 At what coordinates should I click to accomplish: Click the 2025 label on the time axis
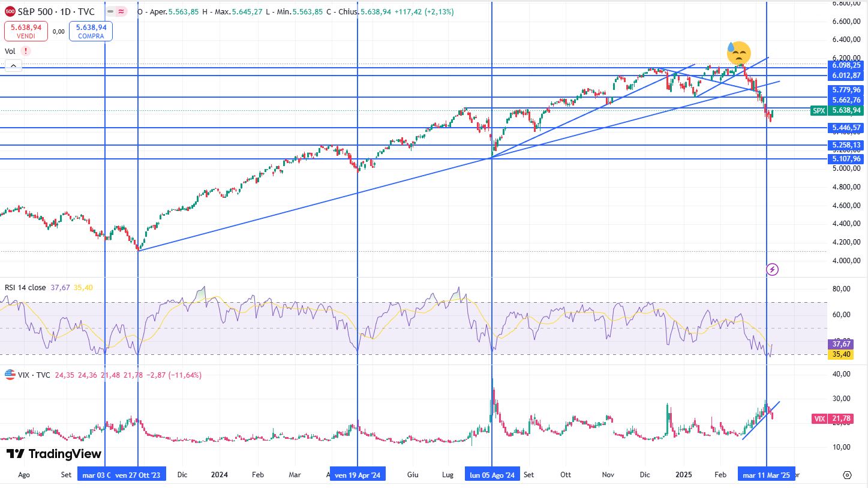point(684,475)
